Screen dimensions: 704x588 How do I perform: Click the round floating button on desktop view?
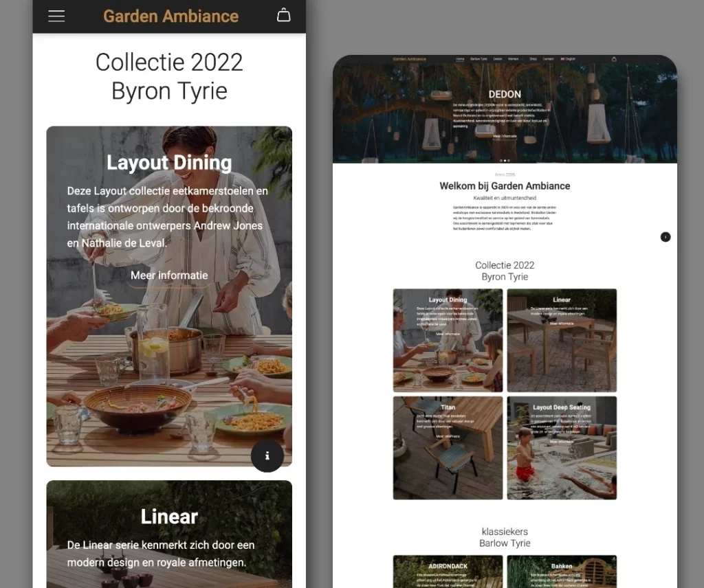[x=665, y=237]
